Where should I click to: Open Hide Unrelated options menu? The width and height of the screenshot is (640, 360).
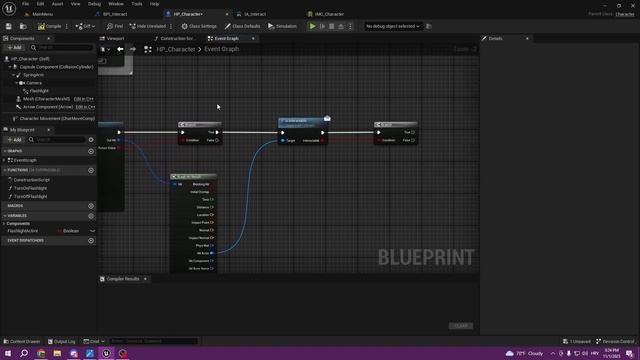tap(171, 26)
